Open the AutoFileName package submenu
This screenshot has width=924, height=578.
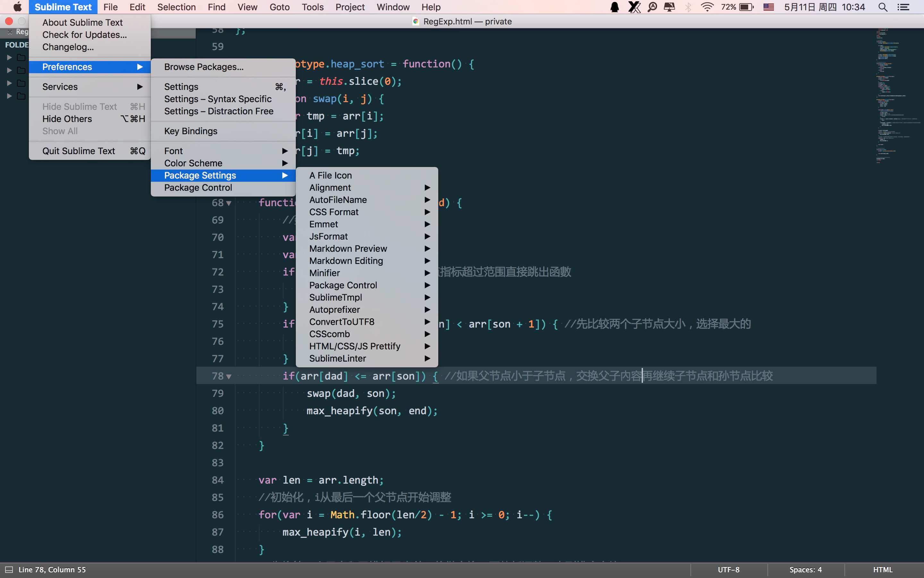(x=367, y=200)
